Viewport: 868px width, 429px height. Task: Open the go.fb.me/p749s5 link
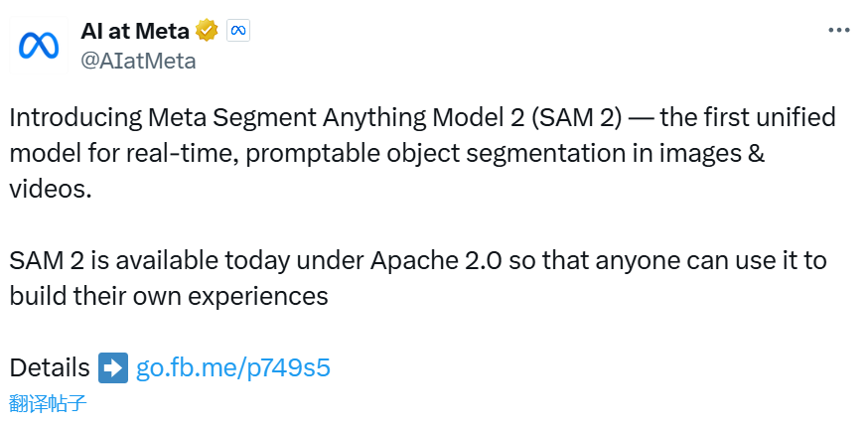tap(233, 368)
